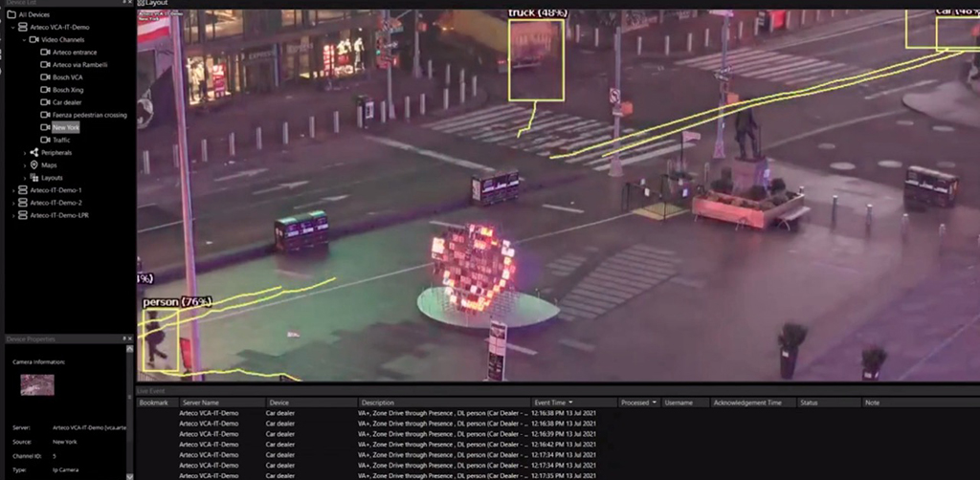Open the Bosch VCA camera channel
This screenshot has height=480, width=980.
point(67,76)
